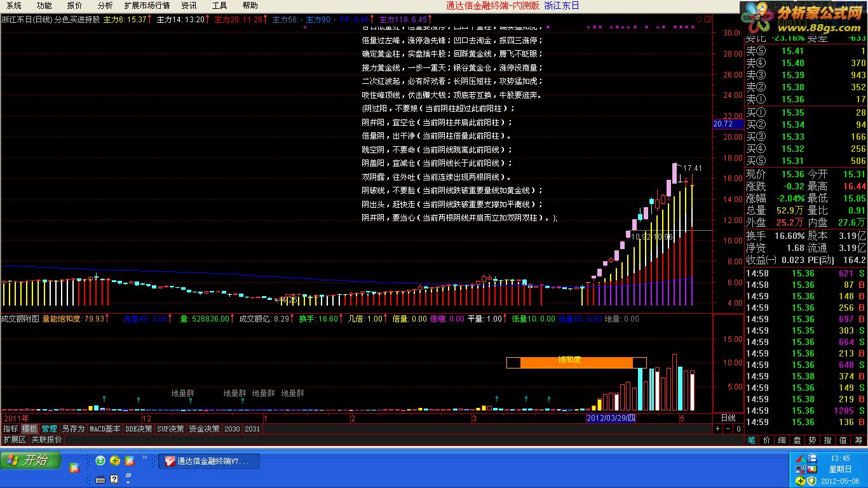Click the 管理 tab
868x488 pixels.
[x=49, y=429]
